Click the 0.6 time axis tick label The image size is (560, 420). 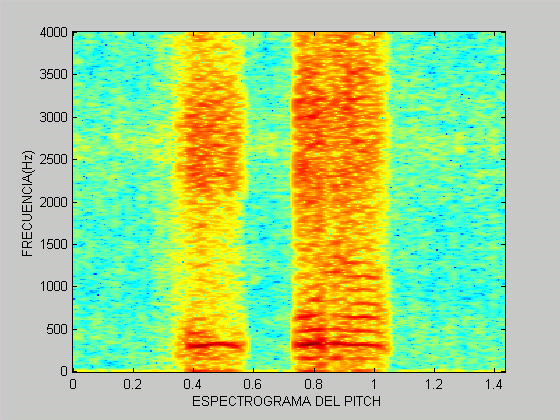[253, 384]
